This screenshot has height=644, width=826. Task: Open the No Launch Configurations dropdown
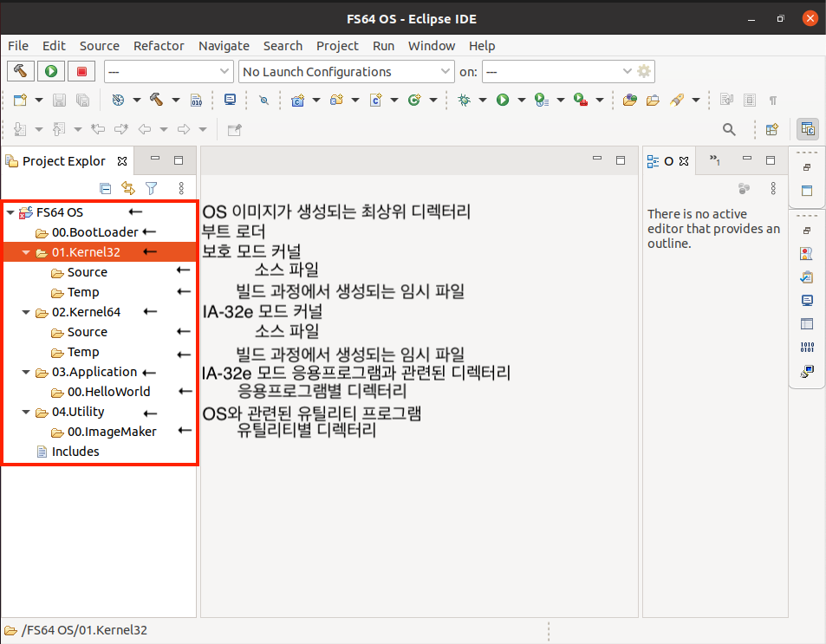pyautogui.click(x=346, y=71)
